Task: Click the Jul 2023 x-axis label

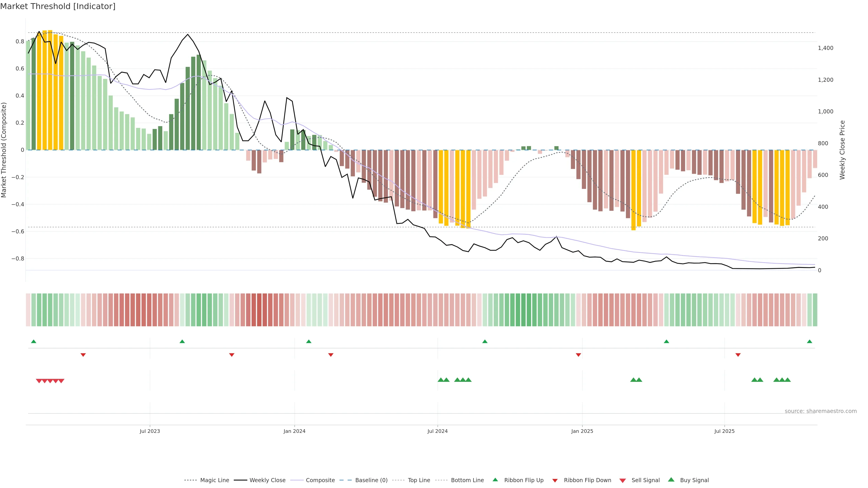Action: pyautogui.click(x=150, y=431)
